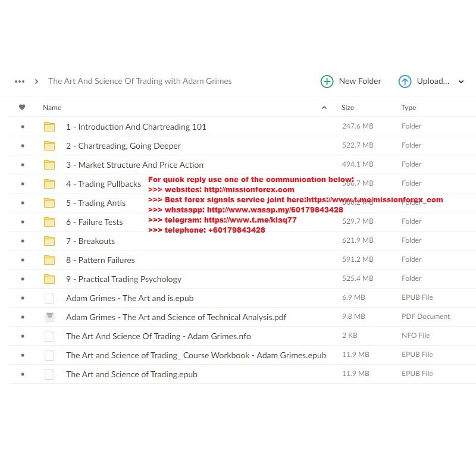476x476 pixels.
Task: Click file icon of Adam Grimes.nfo
Action: (49, 336)
